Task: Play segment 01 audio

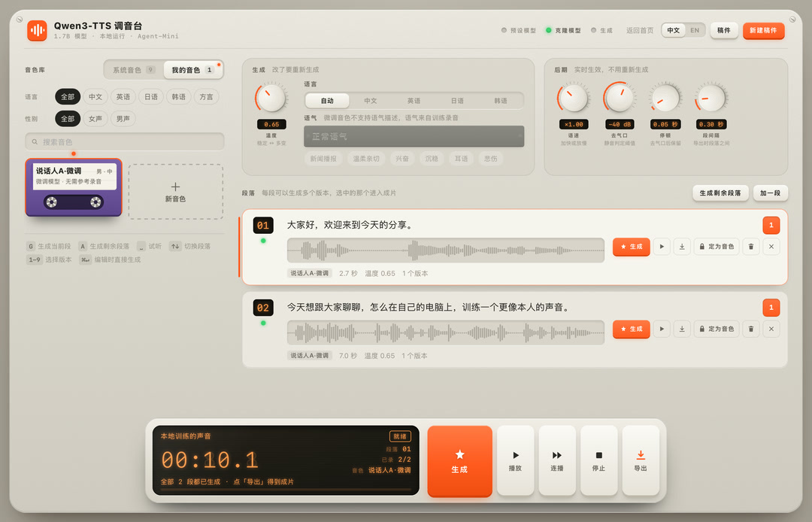Action: (662, 247)
